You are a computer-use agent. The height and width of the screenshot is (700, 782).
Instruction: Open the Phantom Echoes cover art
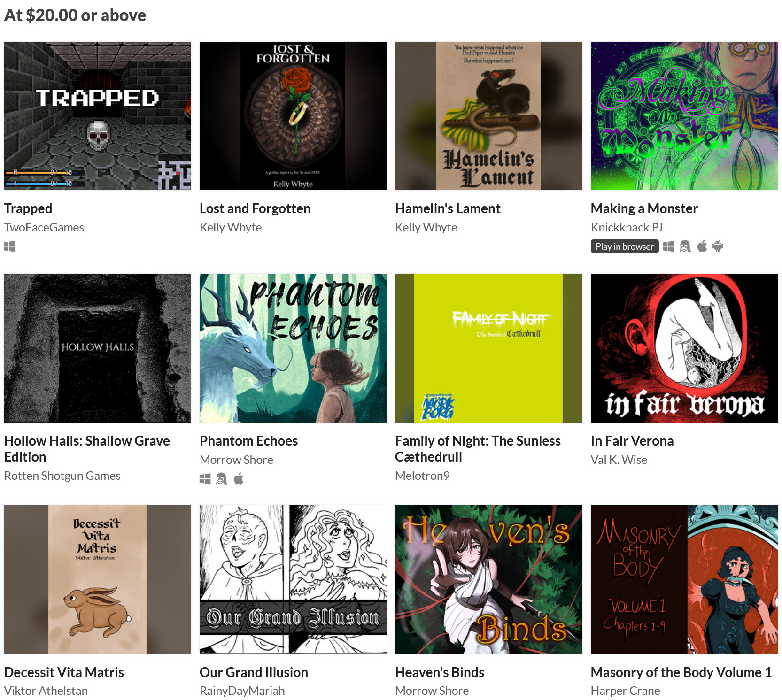click(x=293, y=348)
